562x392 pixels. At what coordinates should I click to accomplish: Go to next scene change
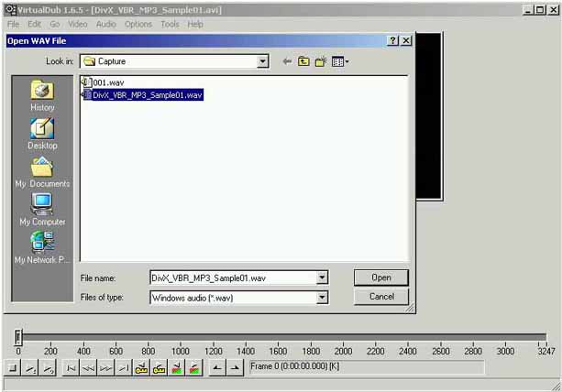pos(194,368)
